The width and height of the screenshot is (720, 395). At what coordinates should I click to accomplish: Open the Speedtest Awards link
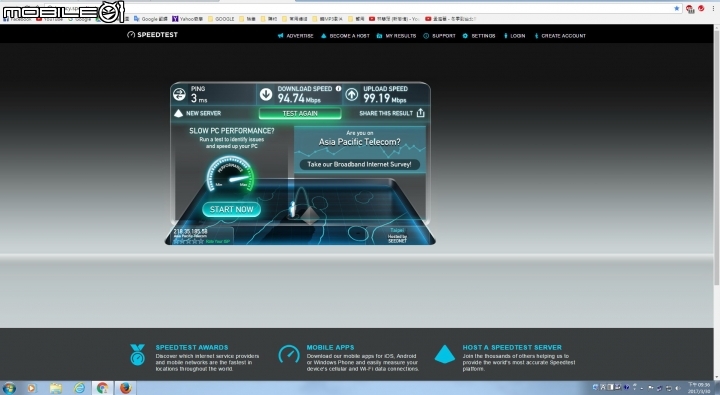(191, 347)
